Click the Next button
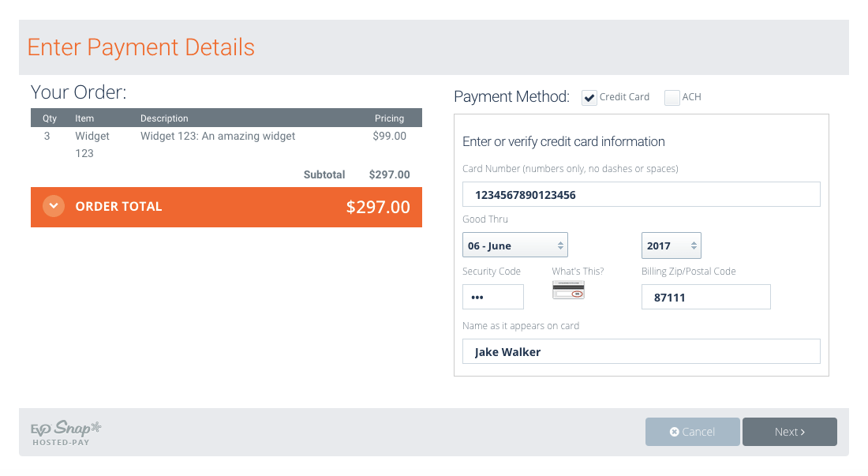868x476 pixels. [x=789, y=432]
